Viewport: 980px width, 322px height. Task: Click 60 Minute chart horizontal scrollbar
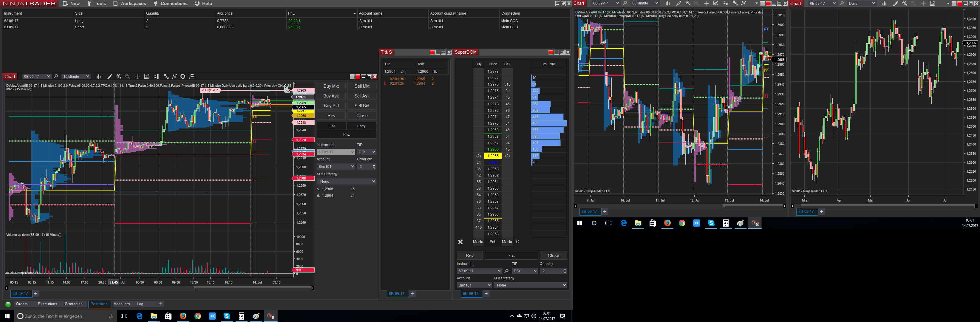click(753, 206)
